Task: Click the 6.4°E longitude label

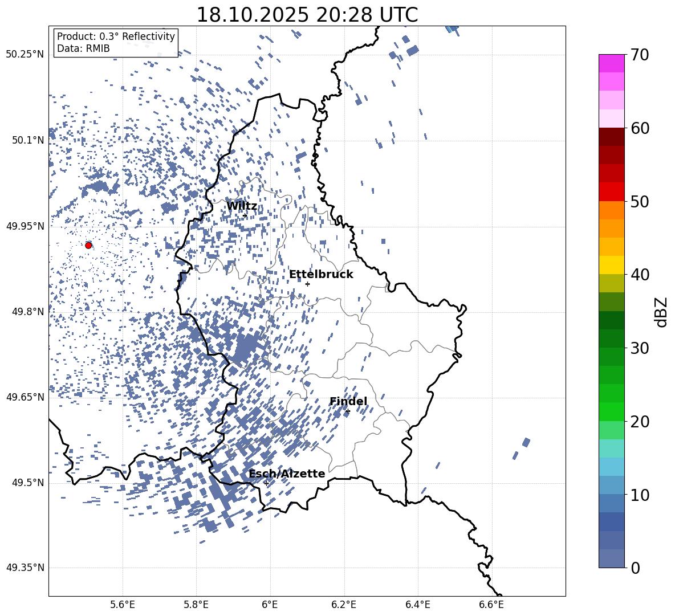Action: [417, 605]
